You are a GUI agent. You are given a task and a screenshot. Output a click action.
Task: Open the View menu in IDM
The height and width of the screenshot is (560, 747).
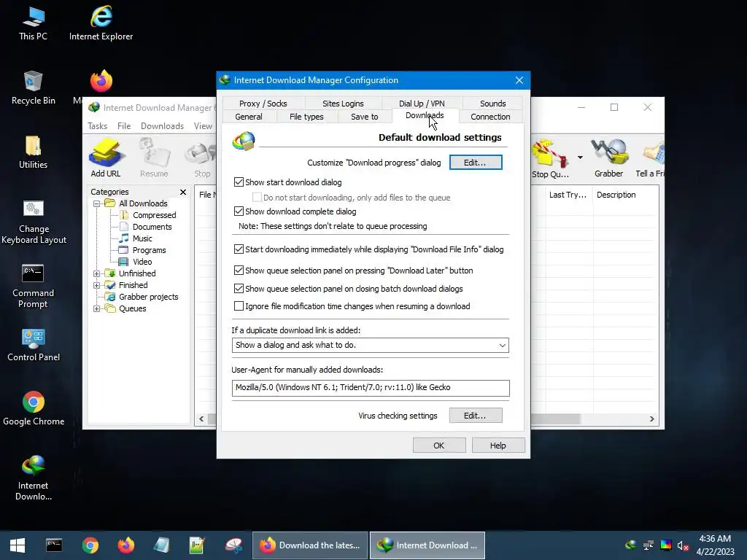[x=203, y=125]
